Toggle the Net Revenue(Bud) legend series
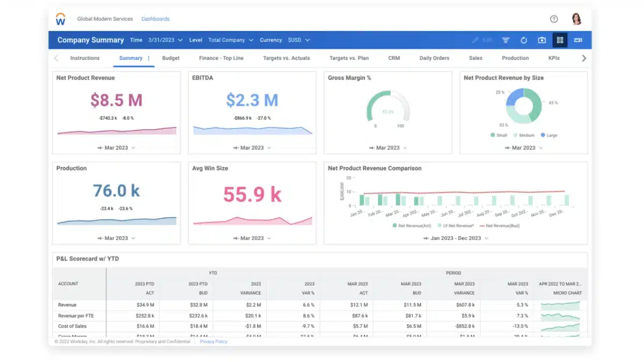Viewport: 644px width, 362px height. pyautogui.click(x=499, y=226)
